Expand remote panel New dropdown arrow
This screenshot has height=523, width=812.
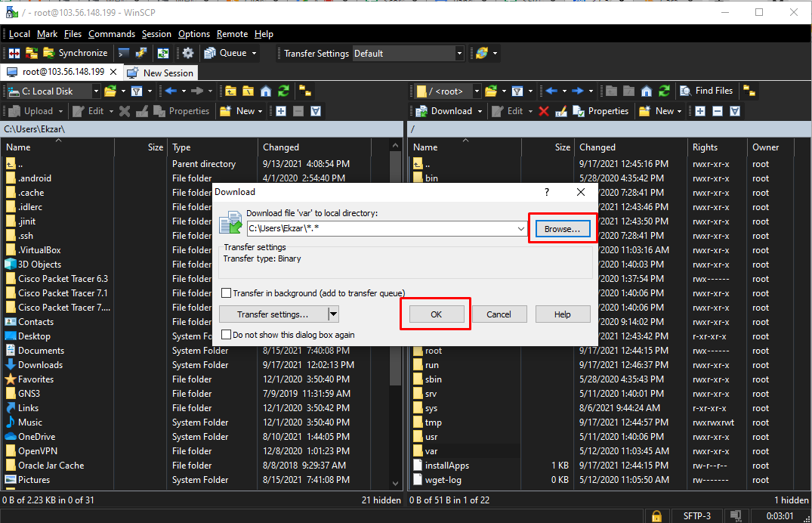click(x=679, y=111)
